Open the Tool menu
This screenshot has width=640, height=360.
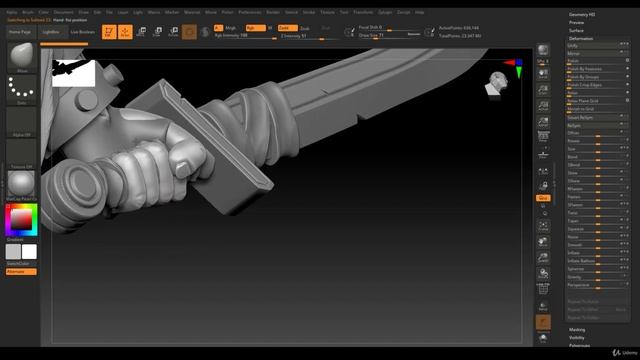(344, 13)
